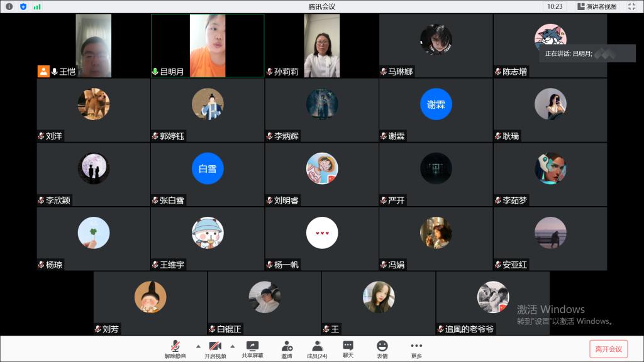The width and height of the screenshot is (644, 362).
Task: Toggle full screen icon at top right
Action: tap(631, 6)
